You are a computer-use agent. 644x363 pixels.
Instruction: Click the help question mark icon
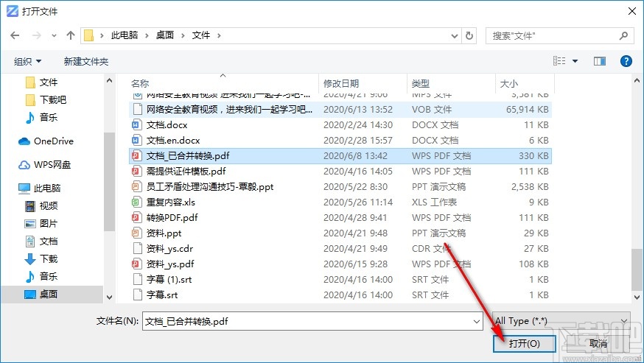click(626, 61)
